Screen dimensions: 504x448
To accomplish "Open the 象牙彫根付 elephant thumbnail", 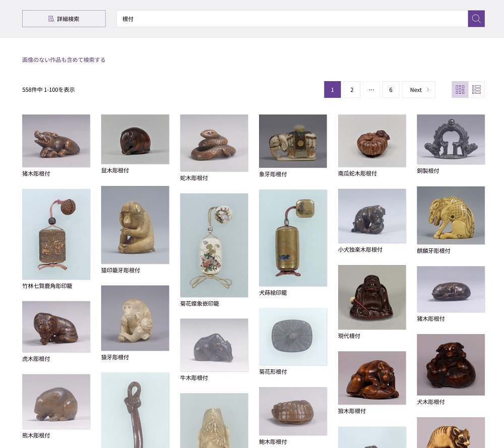I will tap(293, 141).
